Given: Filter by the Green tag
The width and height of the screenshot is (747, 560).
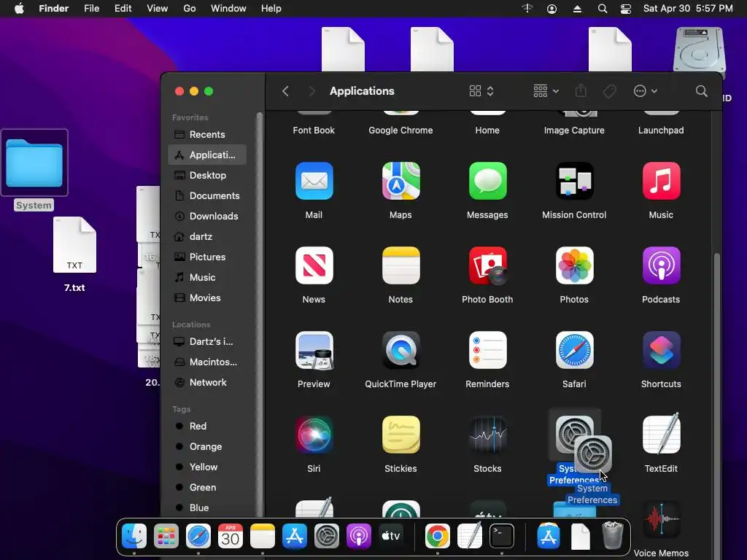Looking at the screenshot, I should (x=207, y=488).
